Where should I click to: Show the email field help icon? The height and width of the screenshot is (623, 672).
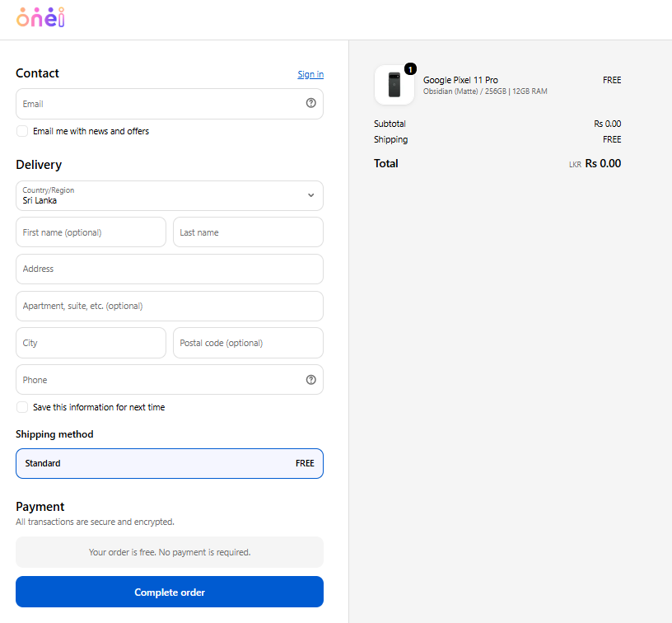[310, 103]
